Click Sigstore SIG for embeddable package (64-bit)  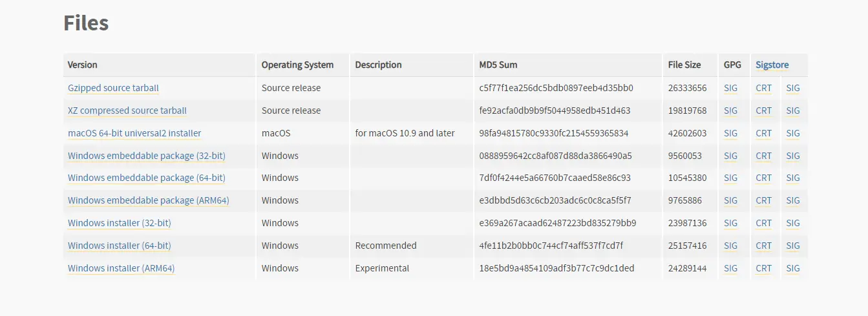[793, 178]
